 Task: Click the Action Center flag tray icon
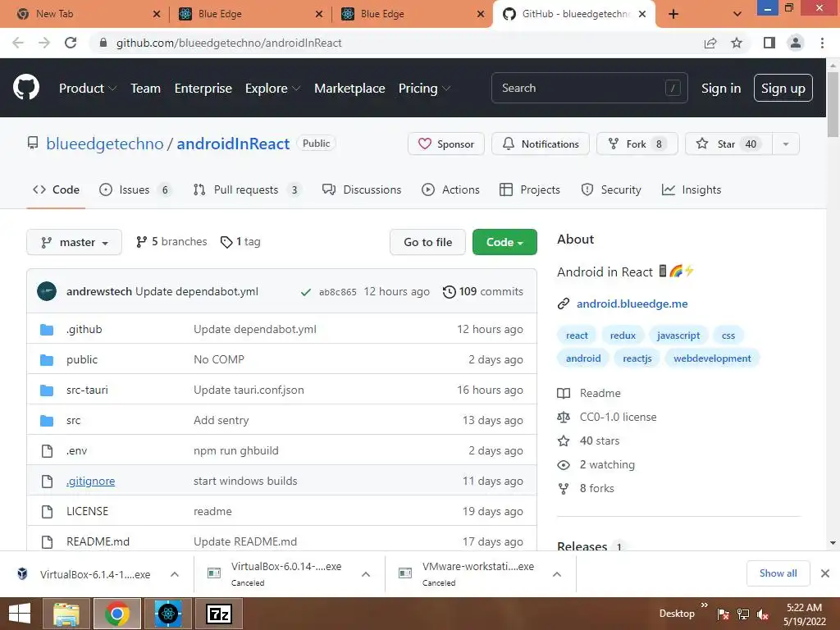(723, 614)
